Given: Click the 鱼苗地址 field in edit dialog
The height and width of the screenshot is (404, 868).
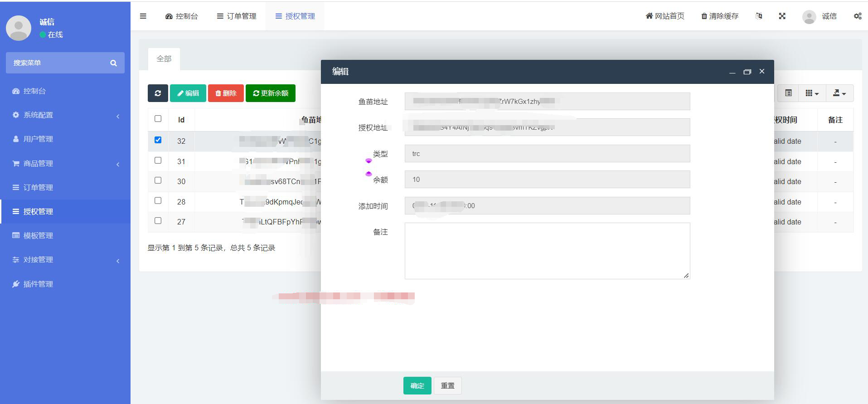Looking at the screenshot, I should 547,102.
